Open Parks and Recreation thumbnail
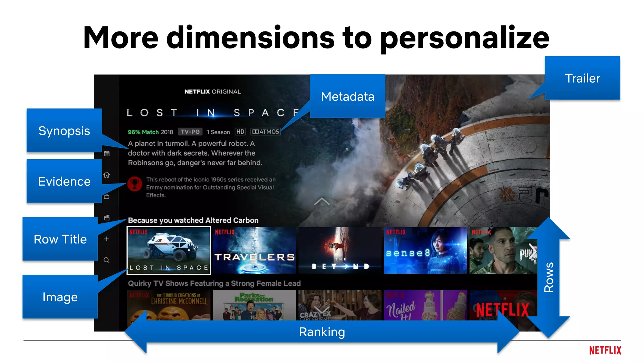Image resolution: width=644 pixels, height=362 pixels. pos(254,305)
